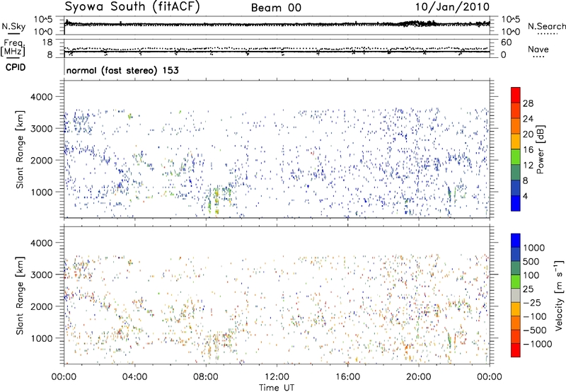Click the "Nave" legend label
566x392 pixels.
tap(538, 49)
